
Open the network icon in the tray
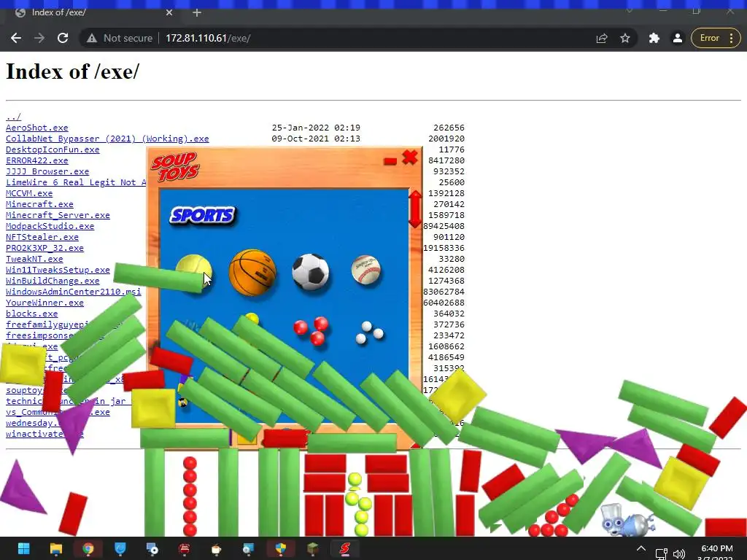click(x=661, y=553)
